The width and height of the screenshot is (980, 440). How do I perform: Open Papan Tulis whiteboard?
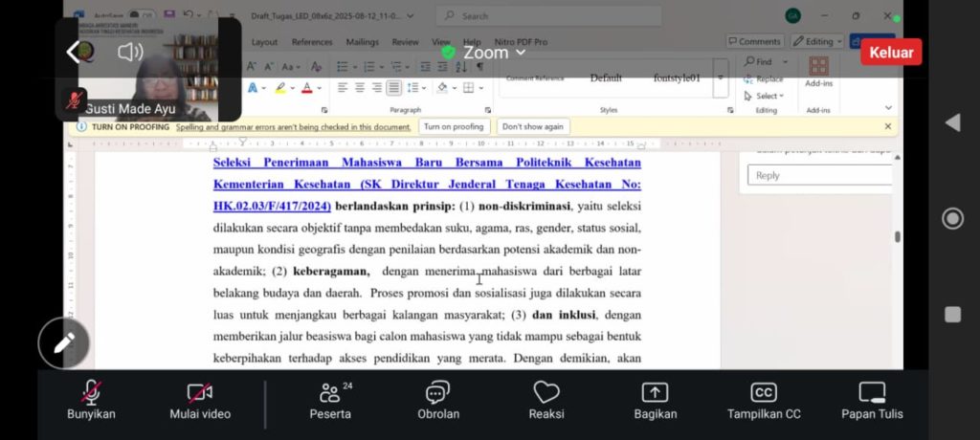pos(872,401)
